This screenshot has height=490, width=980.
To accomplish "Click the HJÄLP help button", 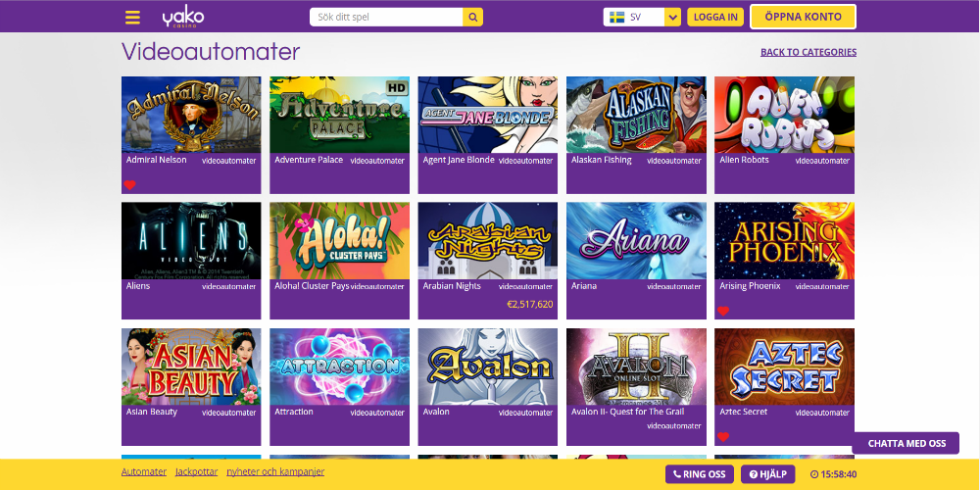I will pos(767,474).
